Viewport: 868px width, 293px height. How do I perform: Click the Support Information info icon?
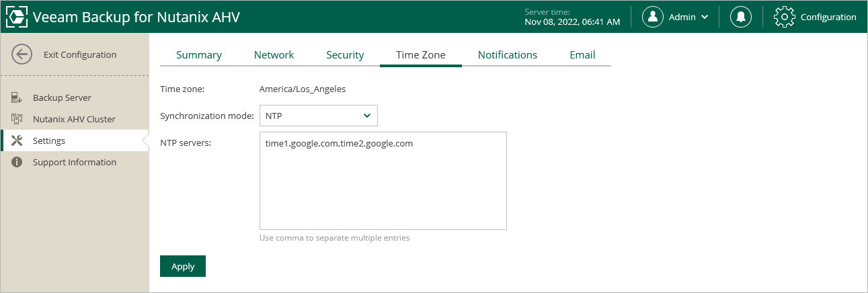17,163
